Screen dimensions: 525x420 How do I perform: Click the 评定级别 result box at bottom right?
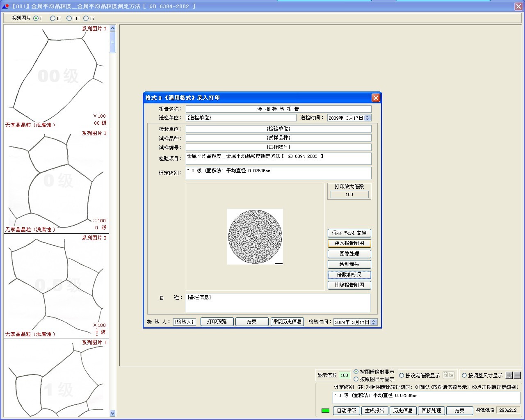click(x=426, y=398)
